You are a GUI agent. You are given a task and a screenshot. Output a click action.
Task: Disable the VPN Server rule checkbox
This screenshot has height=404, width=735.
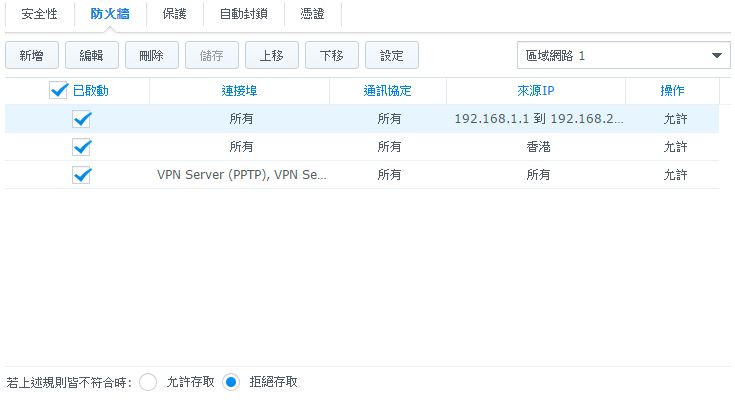pyautogui.click(x=82, y=175)
